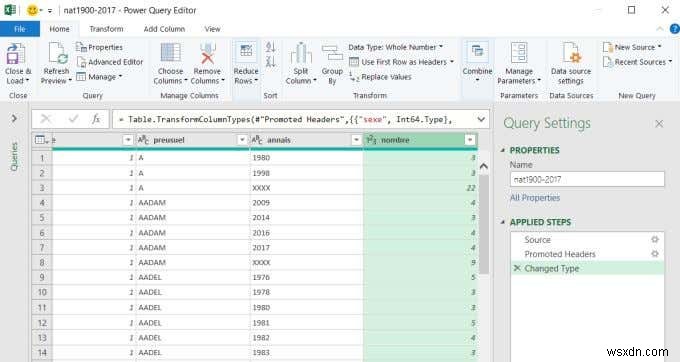The height and width of the screenshot is (362, 680).
Task: Click row number 3
Action: click(x=42, y=188)
